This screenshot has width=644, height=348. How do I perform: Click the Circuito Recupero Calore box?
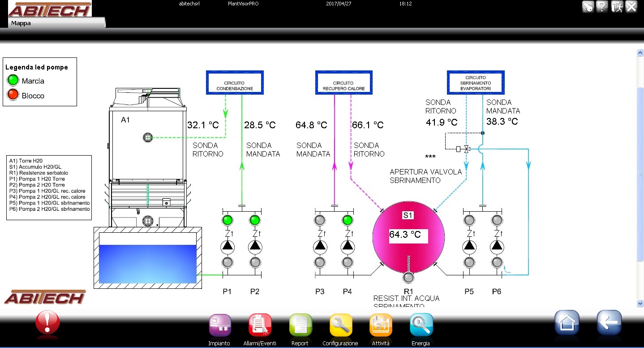point(344,83)
